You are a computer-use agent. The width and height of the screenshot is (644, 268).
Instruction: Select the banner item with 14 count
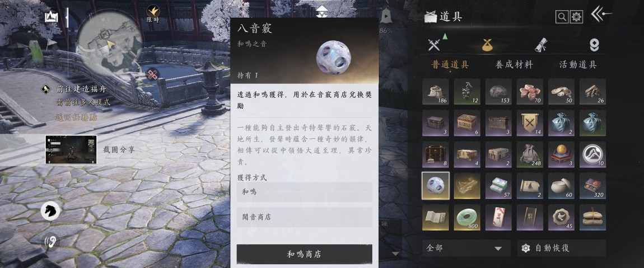pyautogui.click(x=530, y=123)
